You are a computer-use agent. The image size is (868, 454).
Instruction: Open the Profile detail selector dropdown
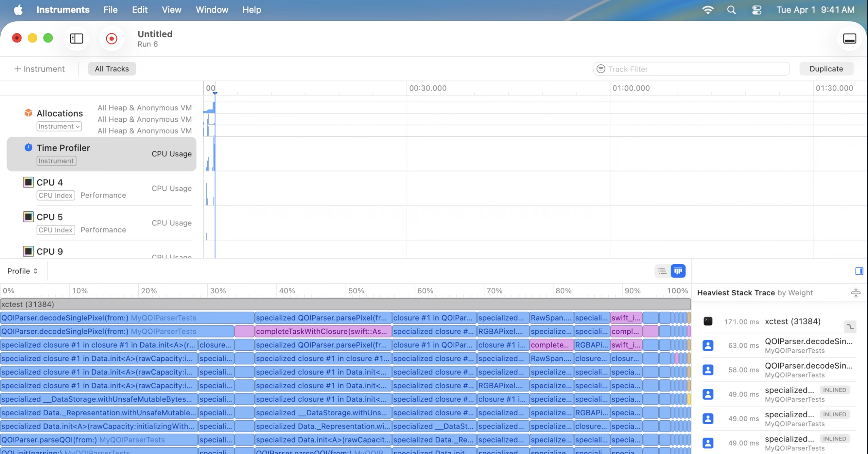pyautogui.click(x=23, y=271)
